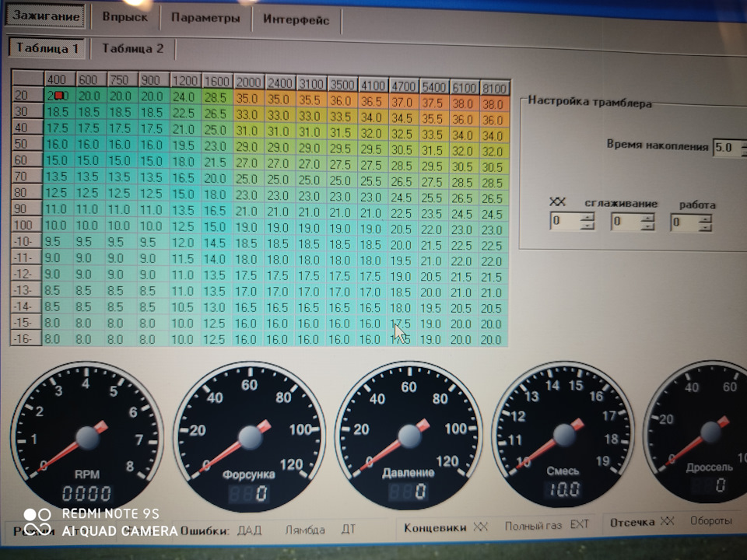
Task: Decrease the сглаживание spinner value
Action: pos(647,226)
